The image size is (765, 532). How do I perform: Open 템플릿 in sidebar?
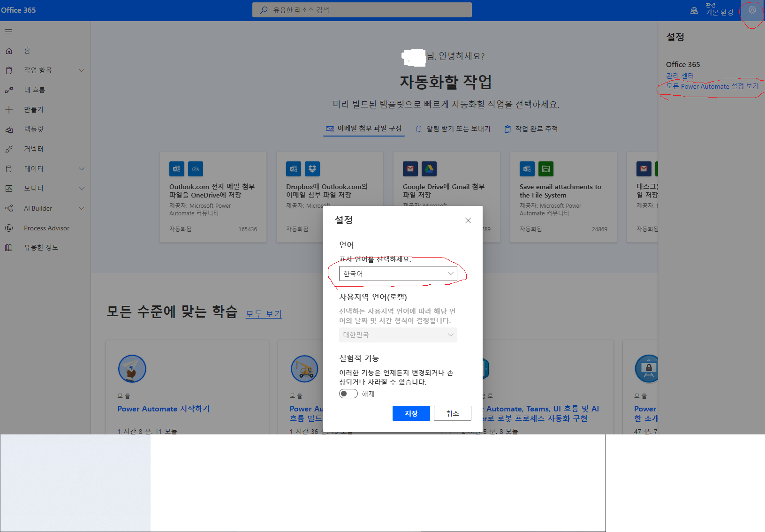(34, 129)
